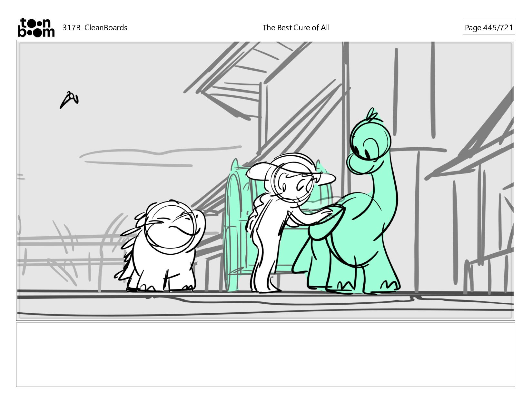
Task: Select the title 'The Best Cure of All'
Action: click(296, 28)
